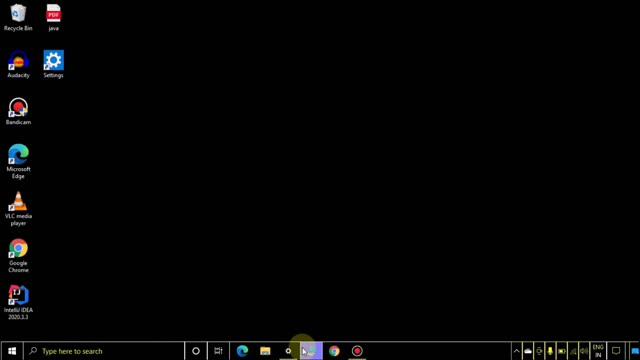Open the Recycle Bin desktop icon
Screen dimensions: 640x360
(x=18, y=18)
